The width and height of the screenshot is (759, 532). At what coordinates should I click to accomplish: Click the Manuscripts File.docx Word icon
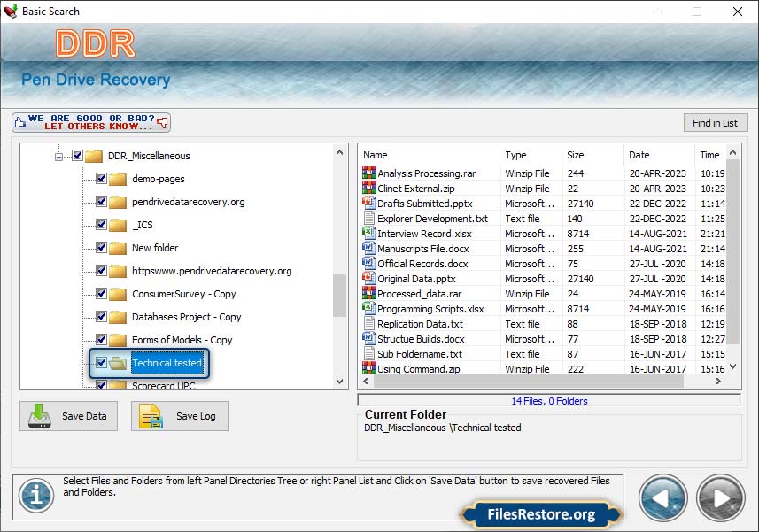tap(368, 248)
